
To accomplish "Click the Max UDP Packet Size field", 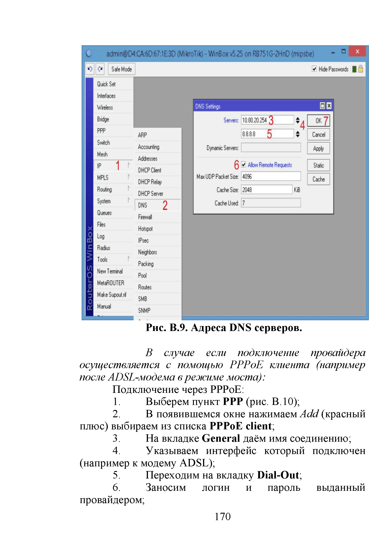I will pyautogui.click(x=271, y=177).
